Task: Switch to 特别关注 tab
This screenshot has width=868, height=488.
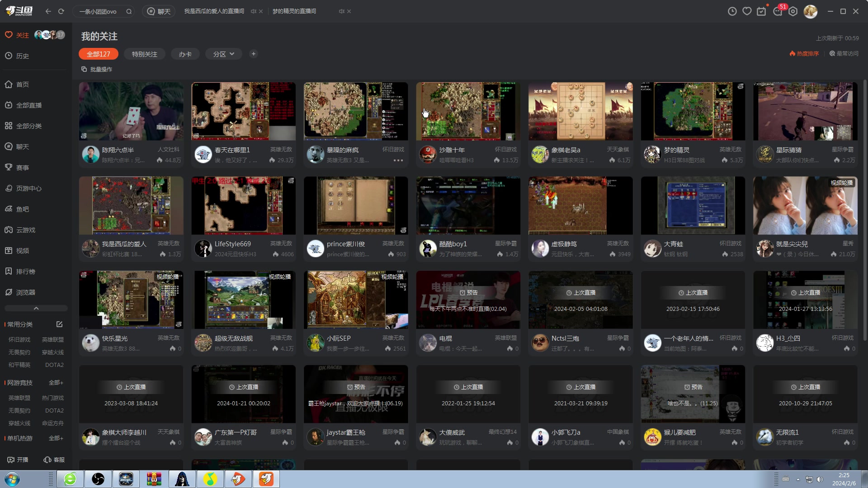Action: coord(145,54)
